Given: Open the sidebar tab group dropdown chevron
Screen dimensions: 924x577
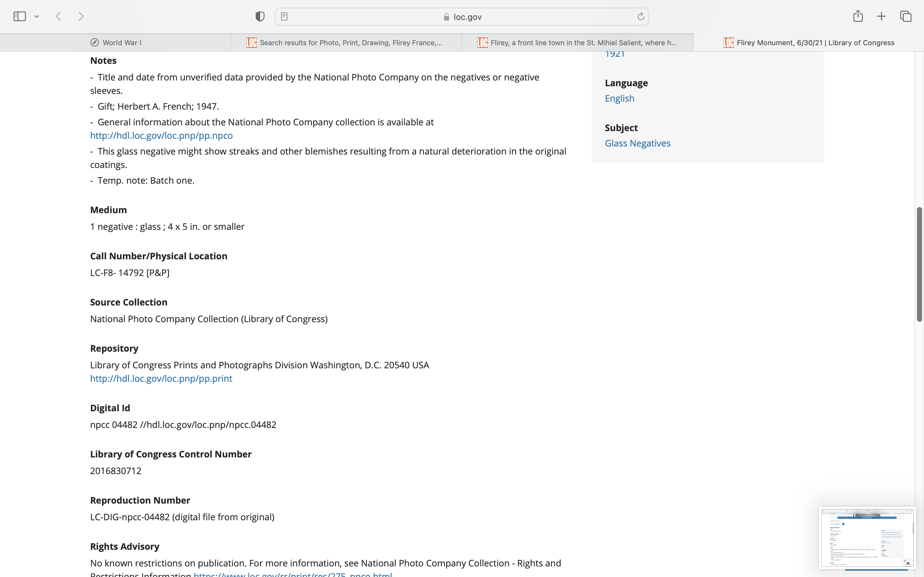Looking at the screenshot, I should click(x=37, y=16).
